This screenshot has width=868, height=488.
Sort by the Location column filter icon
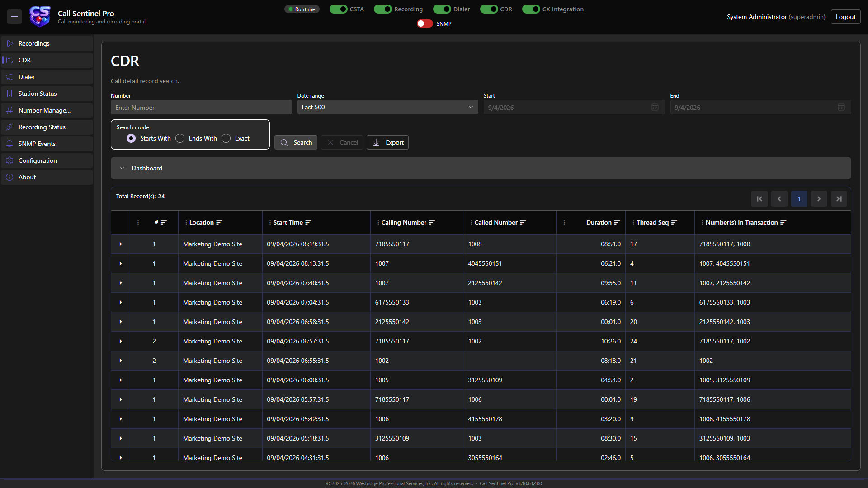[219, 222]
